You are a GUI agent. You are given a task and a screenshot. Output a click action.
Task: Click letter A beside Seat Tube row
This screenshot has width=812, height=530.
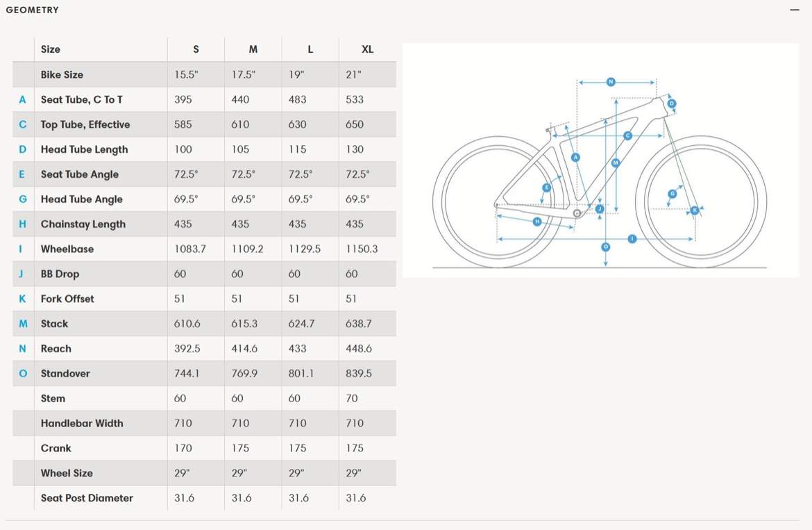[22, 99]
